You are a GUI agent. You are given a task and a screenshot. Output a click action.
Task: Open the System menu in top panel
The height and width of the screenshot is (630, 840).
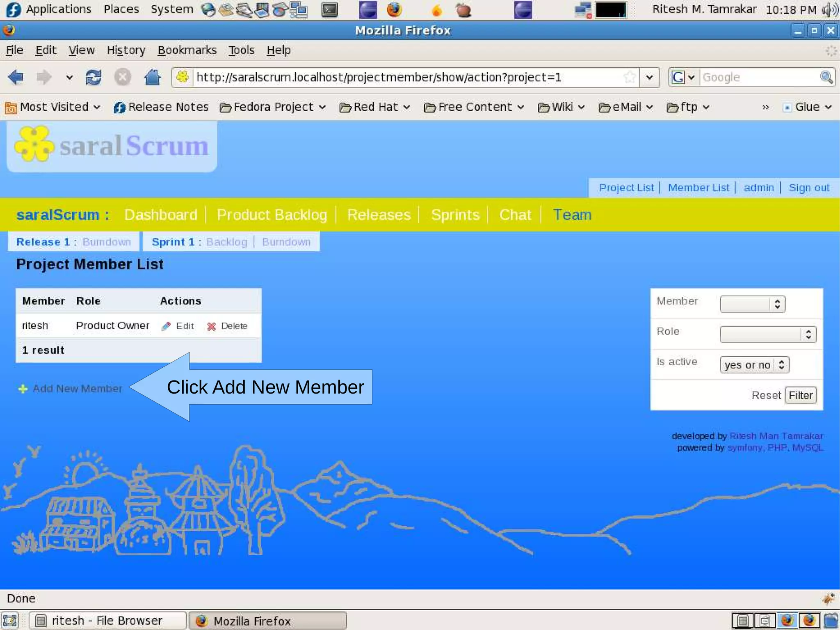[171, 9]
